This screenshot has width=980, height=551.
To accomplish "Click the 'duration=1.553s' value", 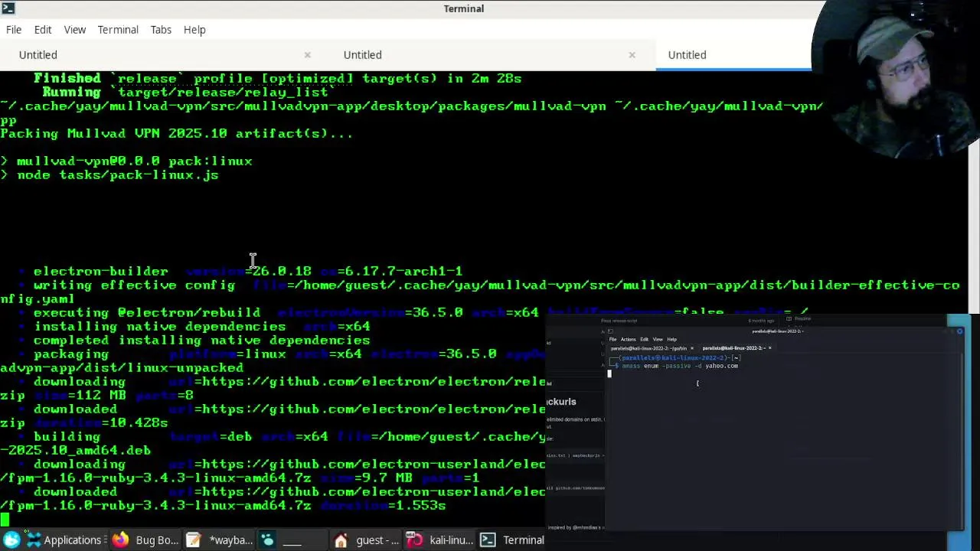I will 383,505.
